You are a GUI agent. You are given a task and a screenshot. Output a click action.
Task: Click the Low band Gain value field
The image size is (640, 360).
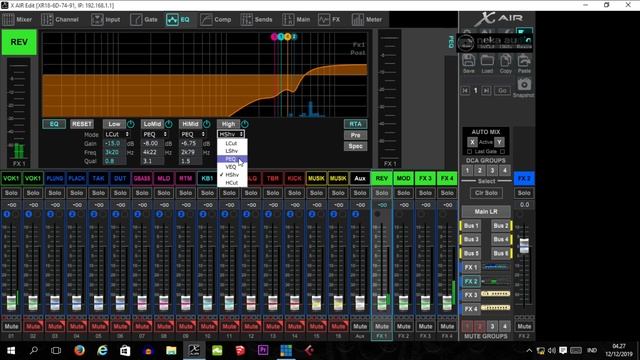[114, 144]
